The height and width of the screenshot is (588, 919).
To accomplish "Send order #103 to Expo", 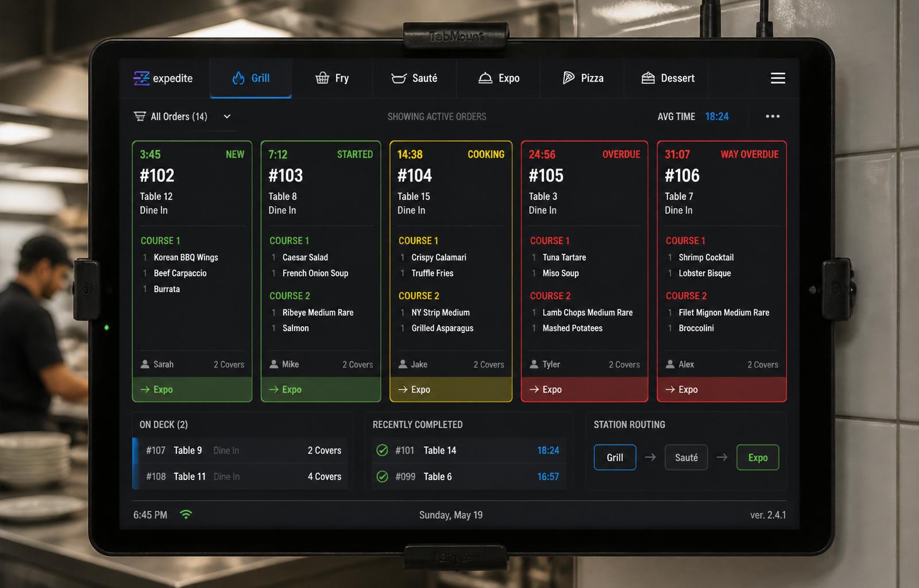I will point(321,389).
